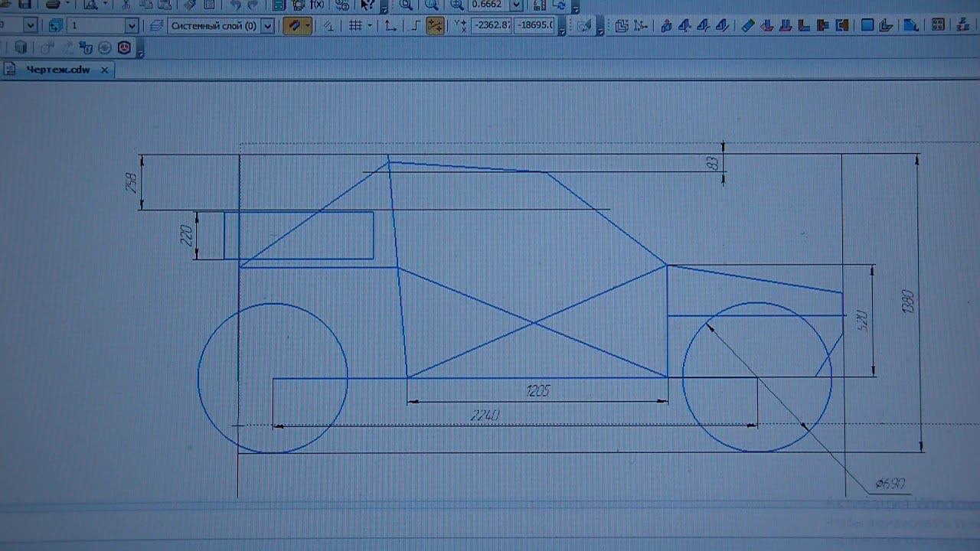The image size is (980, 551).
Task: Toggle the highlighted rounding mode button
Action: (x=435, y=25)
